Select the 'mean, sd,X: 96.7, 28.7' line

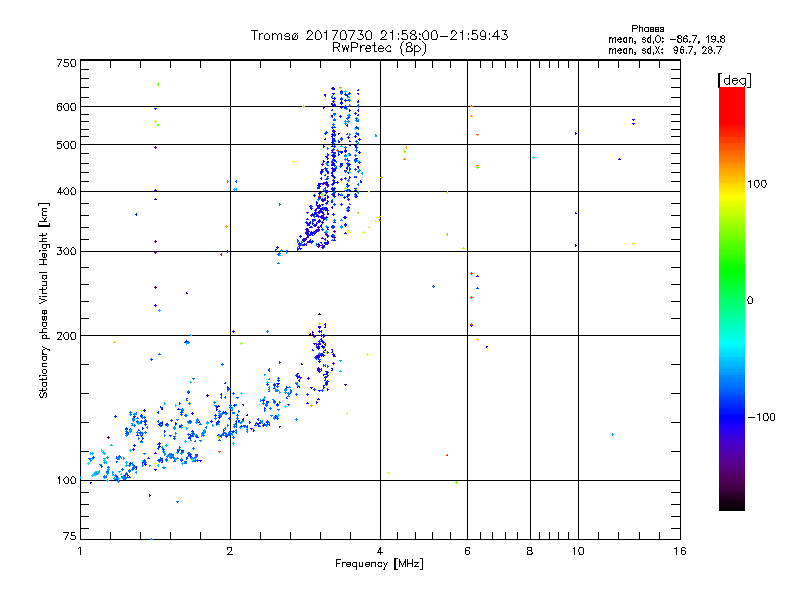click(665, 50)
